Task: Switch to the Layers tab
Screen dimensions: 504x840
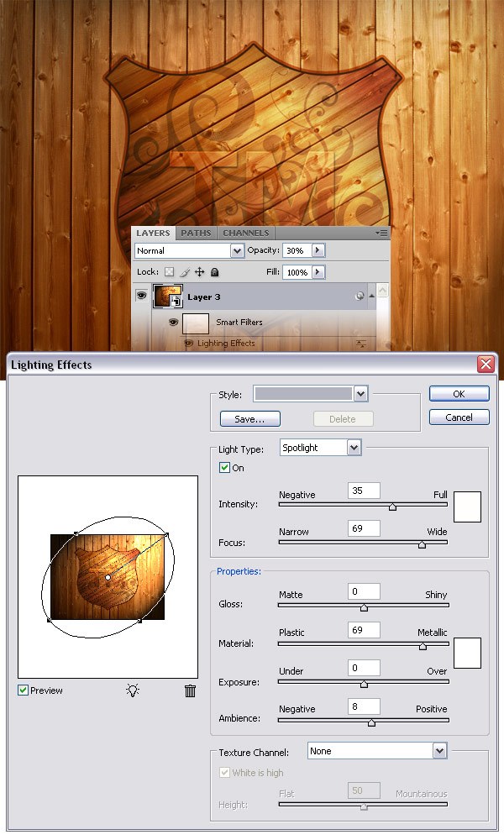Action: click(x=153, y=233)
